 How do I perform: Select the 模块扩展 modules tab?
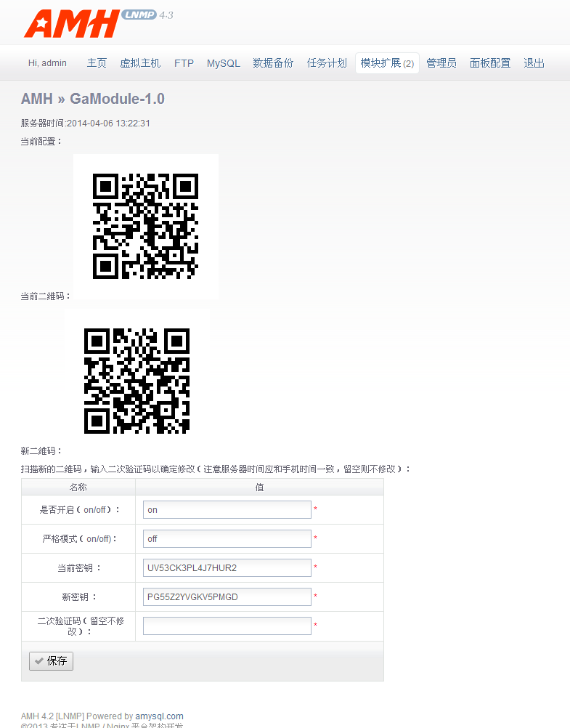387,63
